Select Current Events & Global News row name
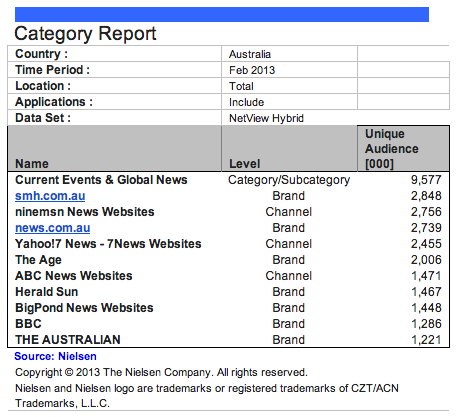The image size is (463, 417). click(101, 180)
